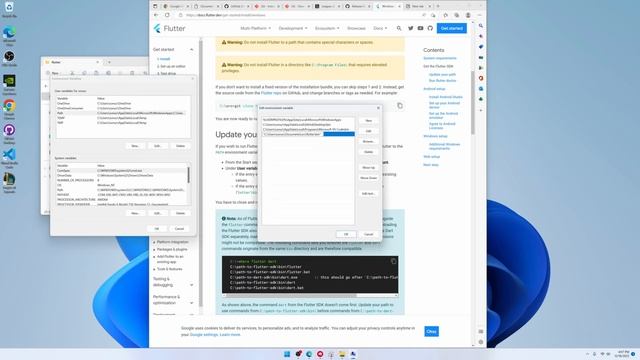Click Edit under User variables
Image resolution: width=640 pixels, height=360 pixels.
(158, 146)
